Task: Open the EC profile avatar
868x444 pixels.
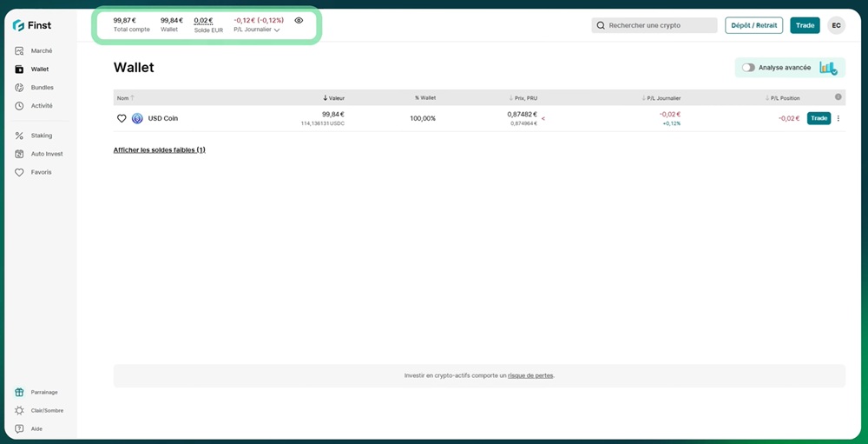Action: pyautogui.click(x=837, y=25)
